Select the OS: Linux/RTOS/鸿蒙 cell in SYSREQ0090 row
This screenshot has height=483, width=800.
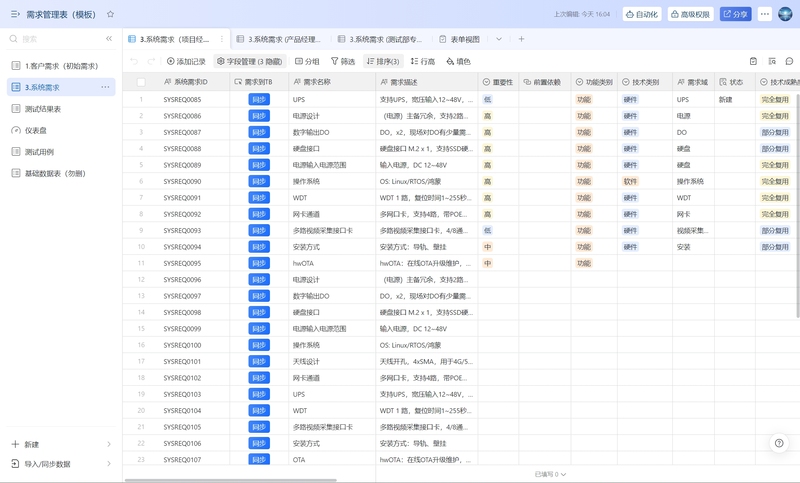pyautogui.click(x=427, y=181)
